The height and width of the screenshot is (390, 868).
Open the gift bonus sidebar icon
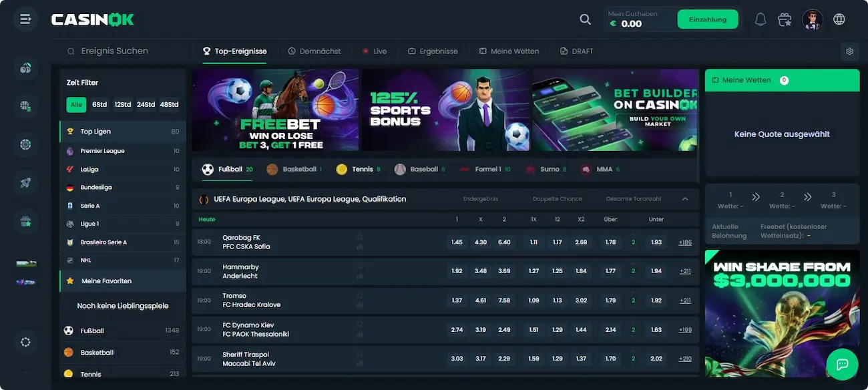click(x=25, y=220)
